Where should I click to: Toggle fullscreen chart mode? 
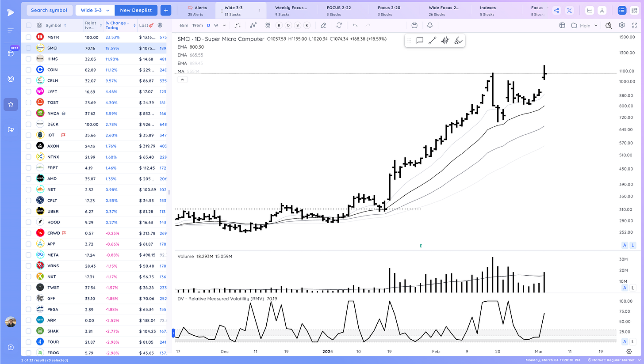tap(635, 25)
